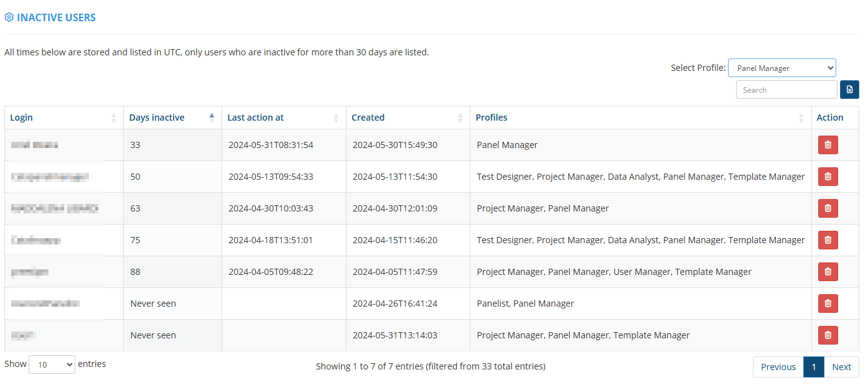Delete the never-seen user created 2024-05-31
Screen dimensions: 868x385
tap(828, 335)
